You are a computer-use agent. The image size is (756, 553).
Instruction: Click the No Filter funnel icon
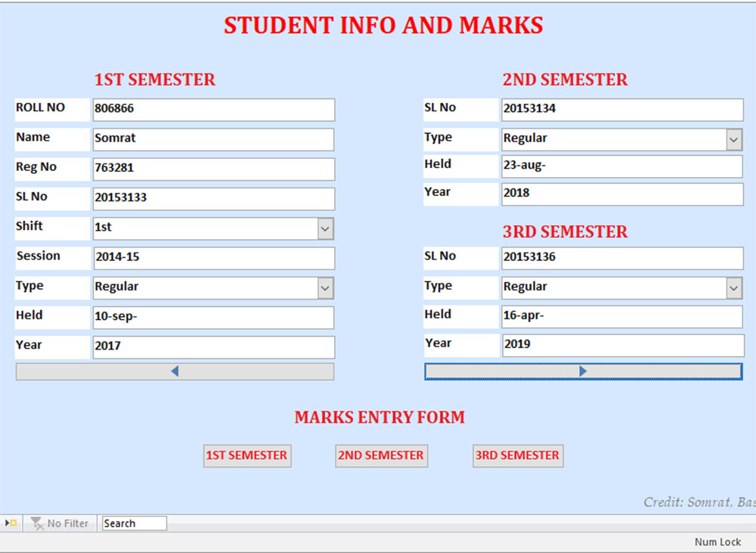coord(36,523)
